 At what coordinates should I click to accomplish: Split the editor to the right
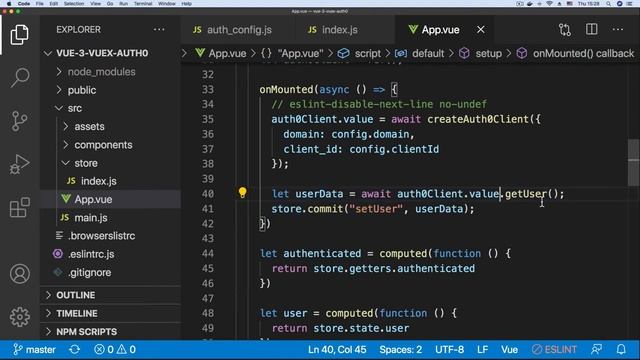point(591,29)
